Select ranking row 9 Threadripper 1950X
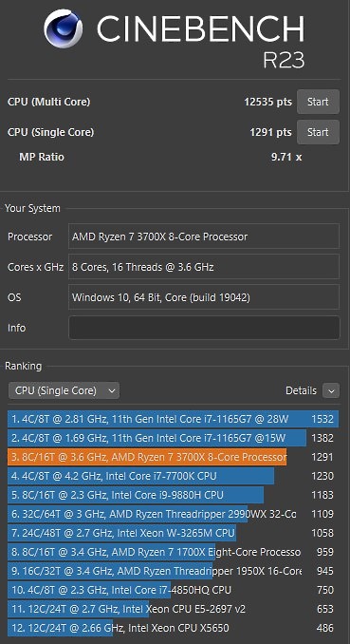The height and width of the screenshot is (644, 350). point(174,571)
